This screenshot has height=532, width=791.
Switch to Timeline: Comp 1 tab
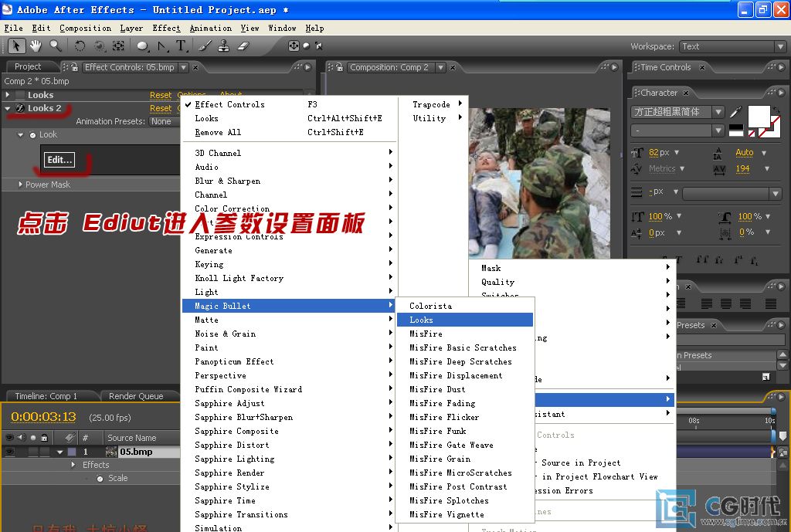[x=46, y=396]
